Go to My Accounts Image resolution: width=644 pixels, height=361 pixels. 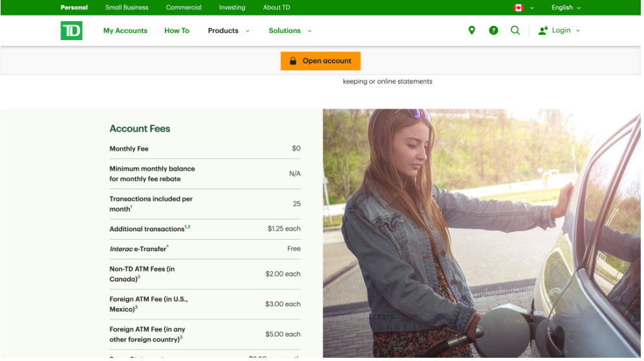tap(125, 30)
